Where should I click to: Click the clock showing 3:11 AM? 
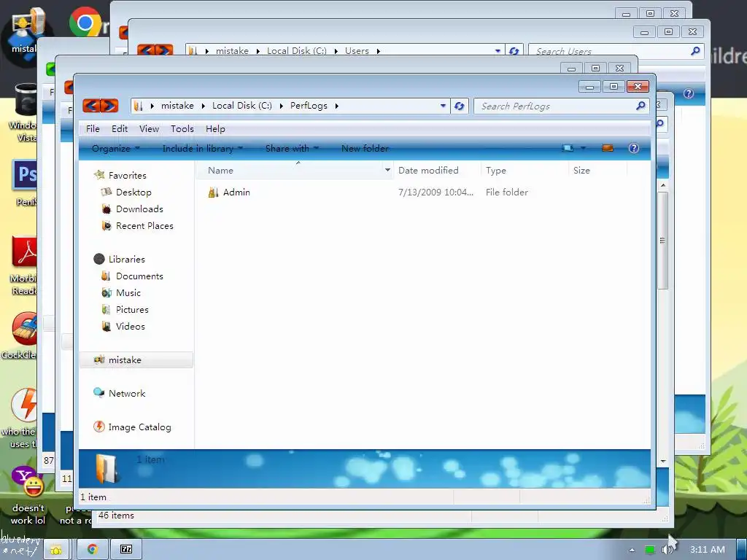[708, 550]
